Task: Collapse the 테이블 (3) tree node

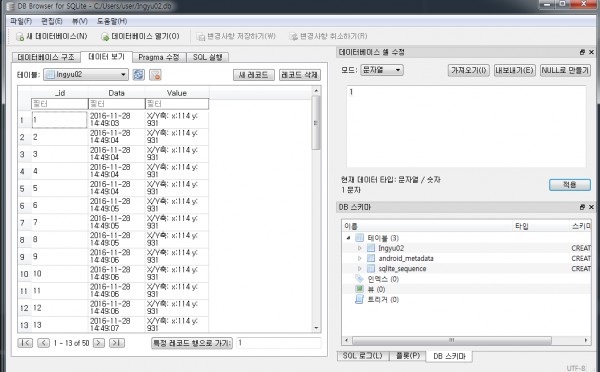Action: click(348, 238)
